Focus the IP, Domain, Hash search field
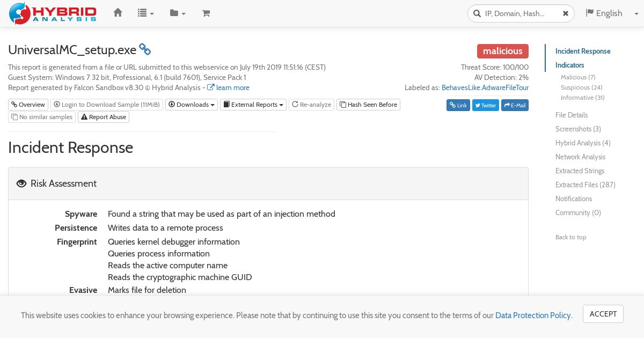The width and height of the screenshot is (644, 338). pos(521,13)
